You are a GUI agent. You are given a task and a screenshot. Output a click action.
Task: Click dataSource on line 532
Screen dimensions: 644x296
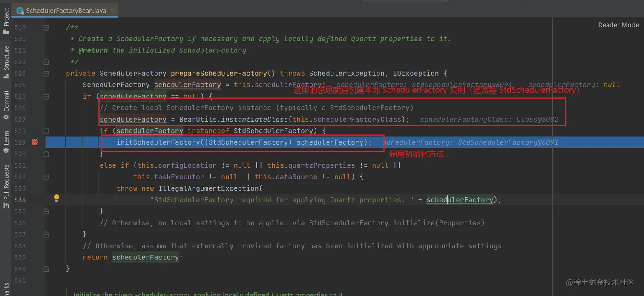[x=296, y=176]
